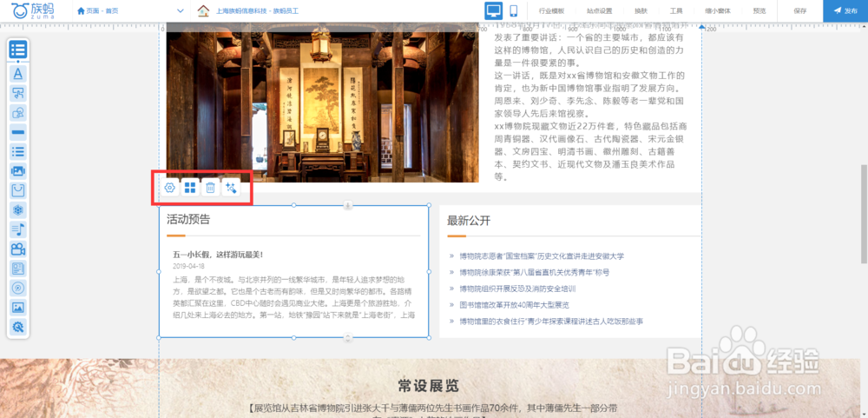
Task: Click the 上海族蚂信息科技 - 族蚂员工 site name
Action: pos(257,10)
